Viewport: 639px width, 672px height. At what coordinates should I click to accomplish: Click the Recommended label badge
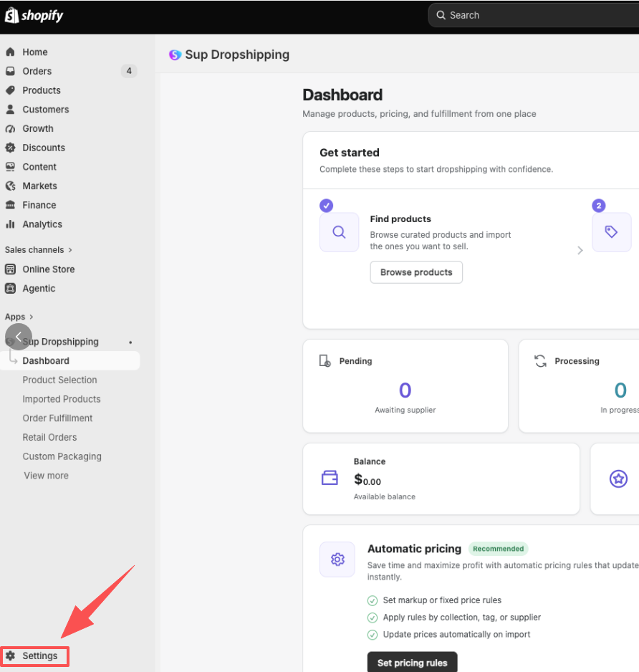pos(498,549)
